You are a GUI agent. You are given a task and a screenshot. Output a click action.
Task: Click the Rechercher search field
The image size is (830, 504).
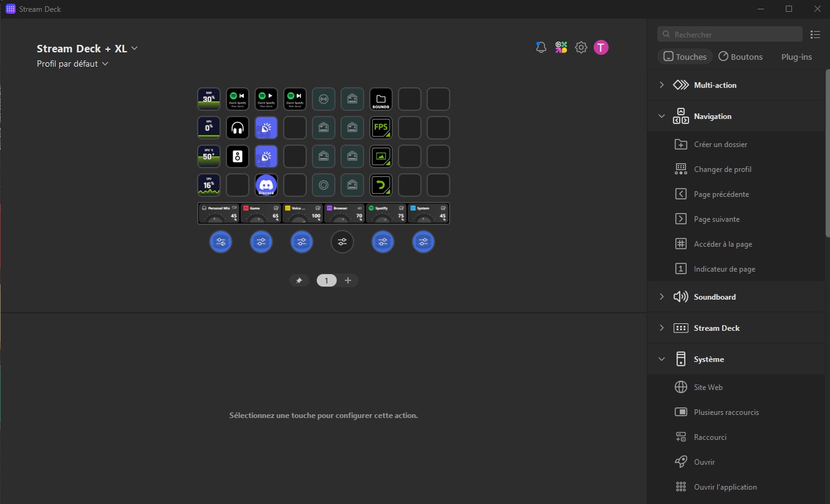(x=730, y=34)
